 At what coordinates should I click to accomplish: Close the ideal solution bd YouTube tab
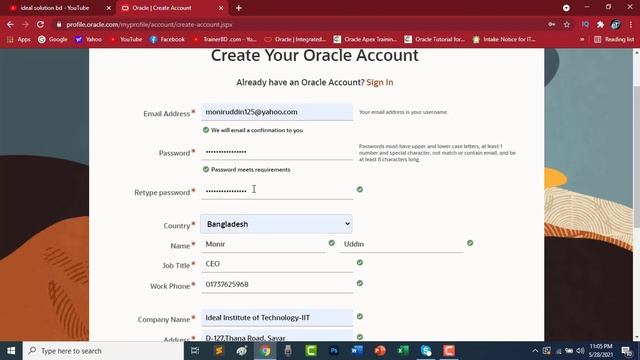(x=109, y=8)
